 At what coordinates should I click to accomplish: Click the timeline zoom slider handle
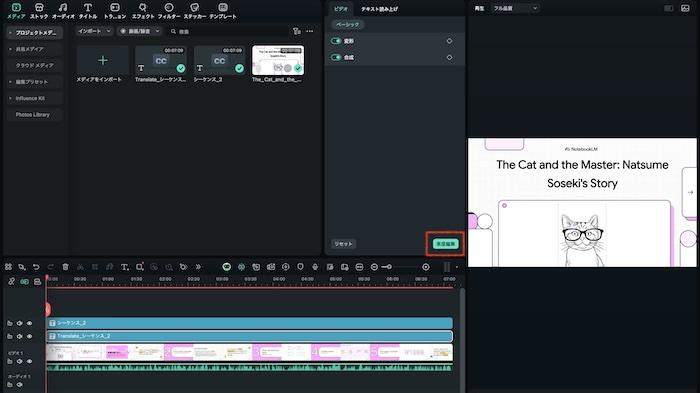[x=389, y=267]
